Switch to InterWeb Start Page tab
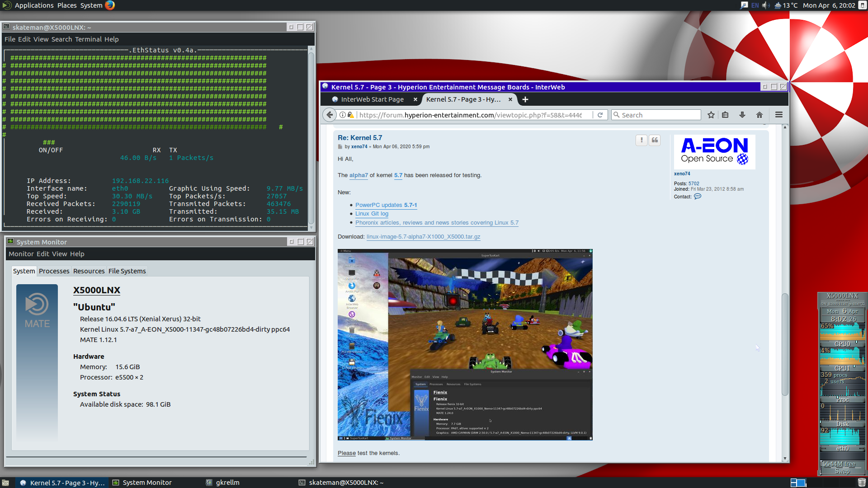The width and height of the screenshot is (868, 488). (x=372, y=99)
